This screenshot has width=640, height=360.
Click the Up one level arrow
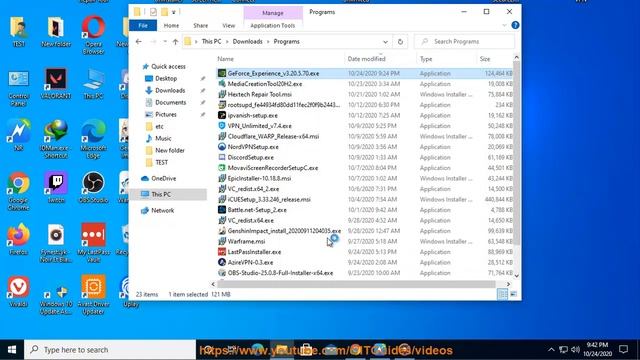[175, 42]
